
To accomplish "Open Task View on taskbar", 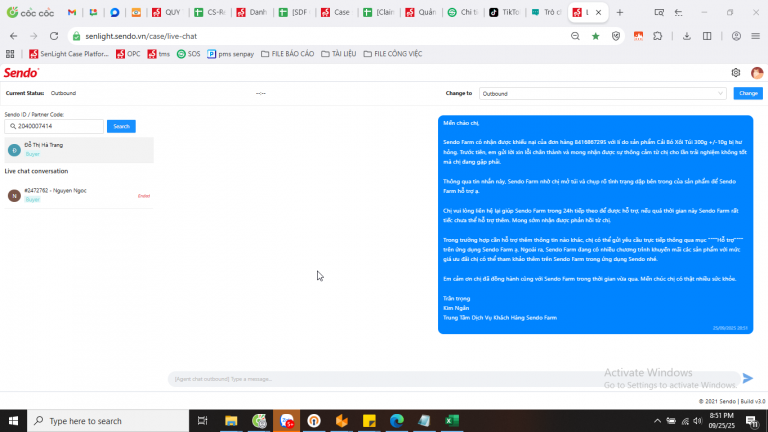I will [x=202, y=421].
